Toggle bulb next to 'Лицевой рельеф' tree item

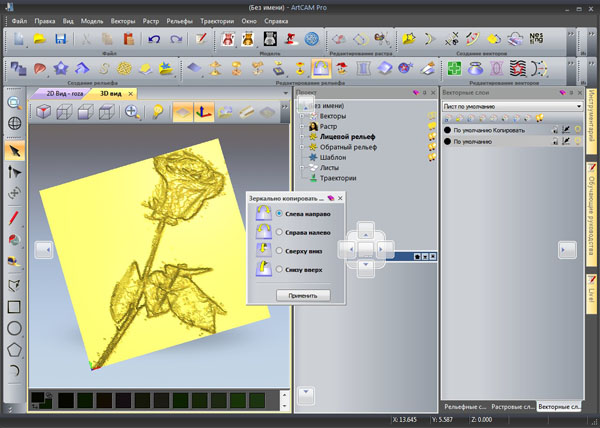pyautogui.click(x=432, y=137)
